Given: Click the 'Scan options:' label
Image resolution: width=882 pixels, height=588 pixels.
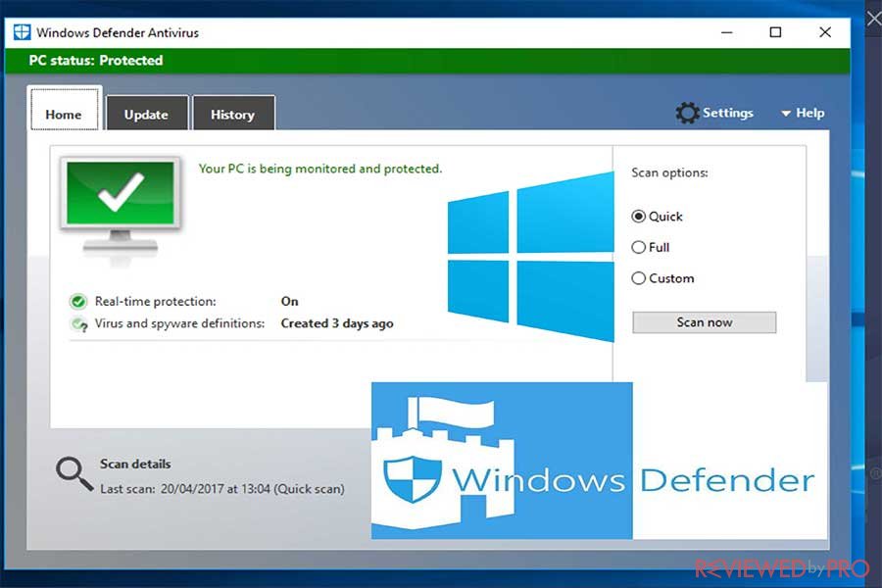Looking at the screenshot, I should tap(669, 172).
